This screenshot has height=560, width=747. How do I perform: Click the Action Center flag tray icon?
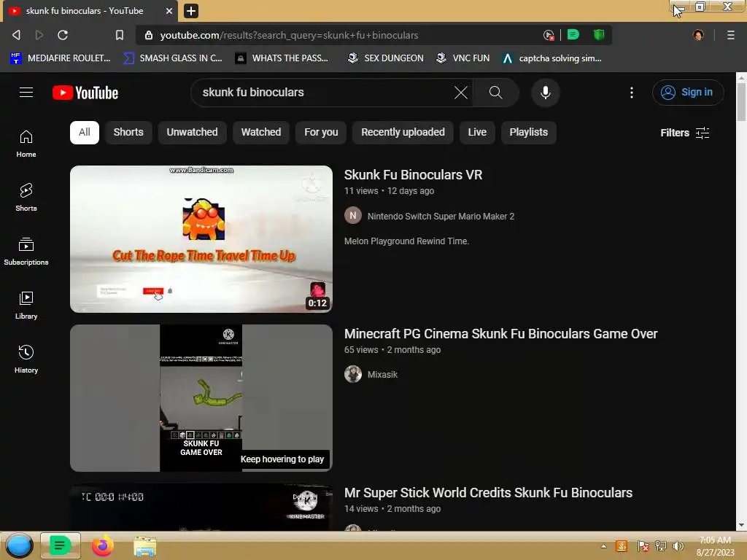click(x=643, y=546)
